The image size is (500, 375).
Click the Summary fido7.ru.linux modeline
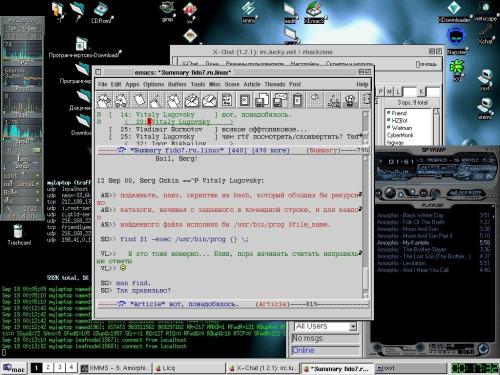233,150
